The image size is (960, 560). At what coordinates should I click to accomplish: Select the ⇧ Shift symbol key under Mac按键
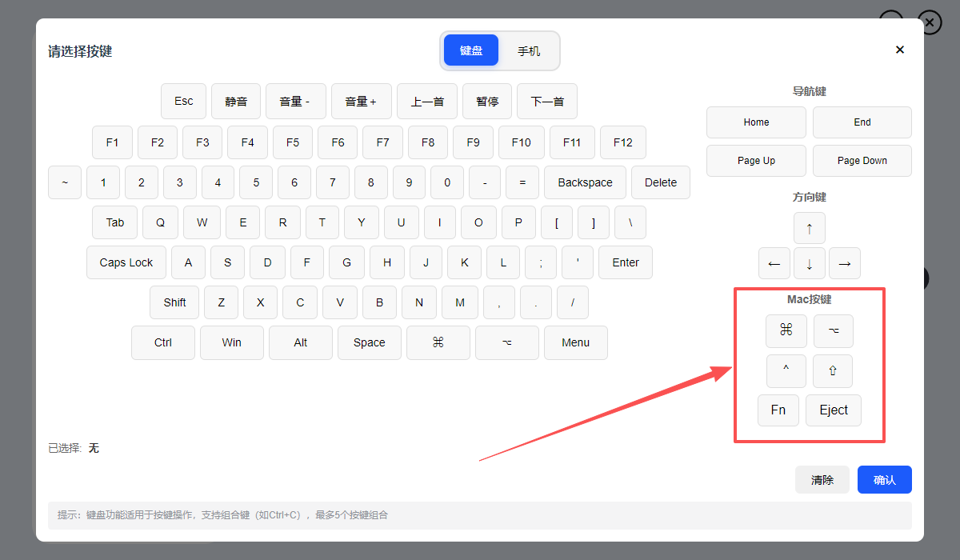[x=833, y=370]
